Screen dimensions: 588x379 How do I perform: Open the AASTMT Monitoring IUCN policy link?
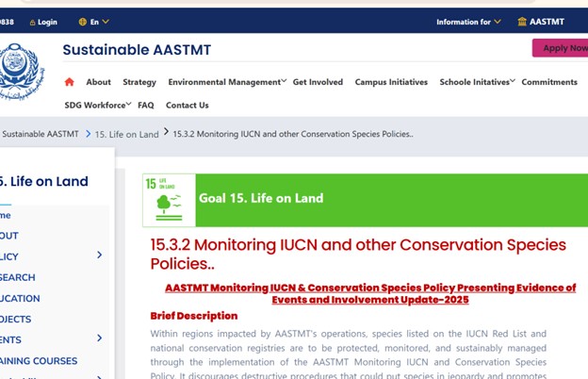click(369, 293)
